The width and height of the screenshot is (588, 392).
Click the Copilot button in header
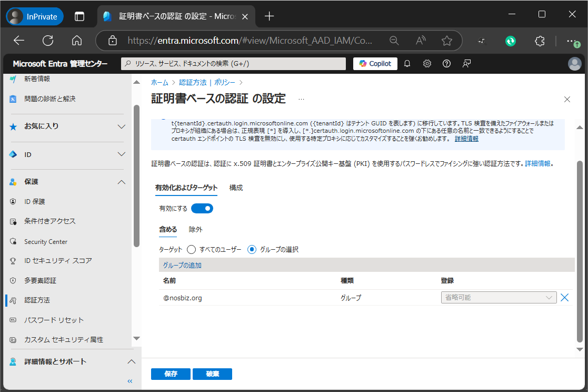(x=375, y=64)
